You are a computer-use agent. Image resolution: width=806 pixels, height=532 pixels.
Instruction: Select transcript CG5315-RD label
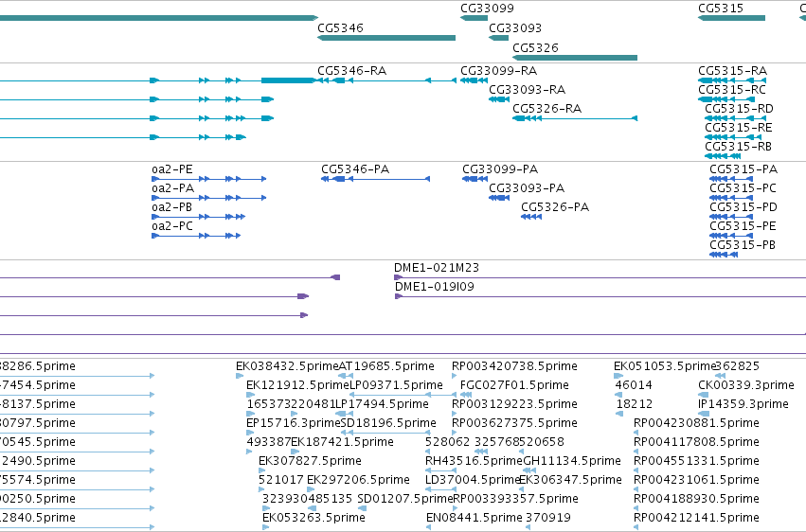pyautogui.click(x=739, y=109)
